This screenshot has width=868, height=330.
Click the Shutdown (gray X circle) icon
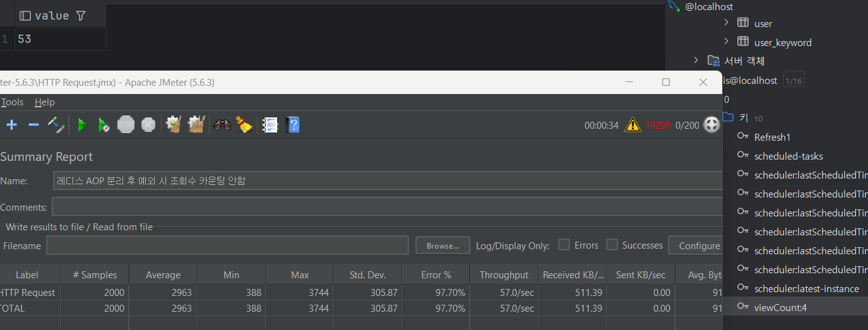click(148, 125)
